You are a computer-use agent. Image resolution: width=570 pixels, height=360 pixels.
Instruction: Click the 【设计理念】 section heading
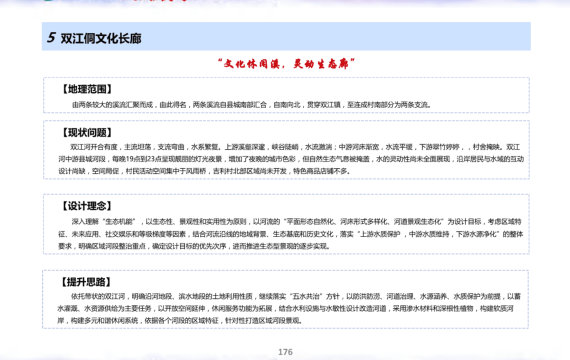[x=87, y=206]
